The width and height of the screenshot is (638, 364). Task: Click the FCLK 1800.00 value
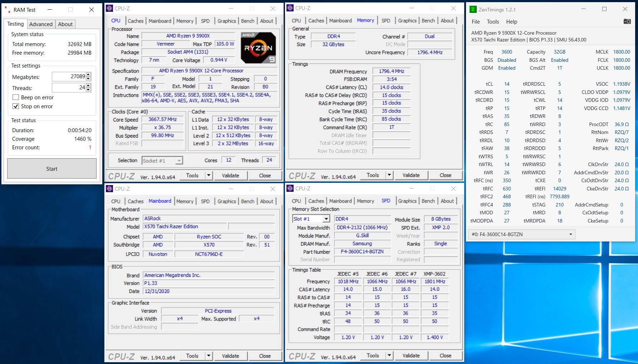(x=622, y=60)
